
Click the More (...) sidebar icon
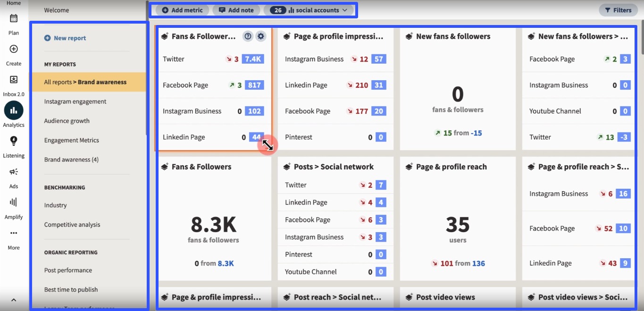[x=13, y=233]
